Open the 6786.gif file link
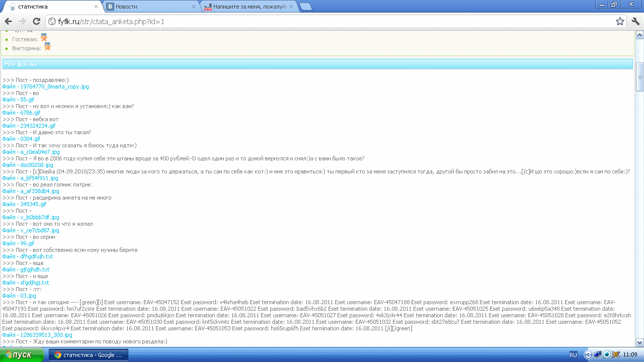The height and width of the screenshot is (362, 644). pos(21,113)
